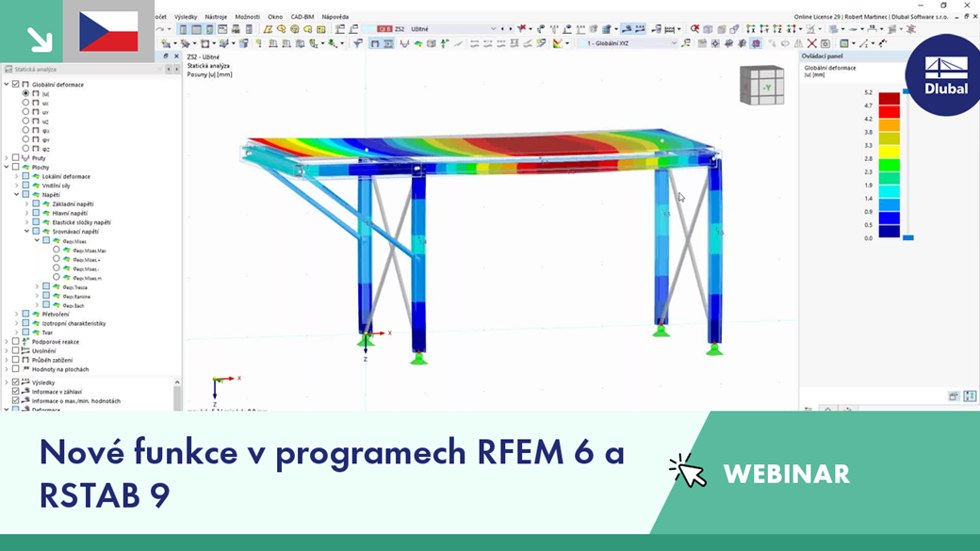Open the ZS2 Užitné load case dropdown

pos(493,27)
